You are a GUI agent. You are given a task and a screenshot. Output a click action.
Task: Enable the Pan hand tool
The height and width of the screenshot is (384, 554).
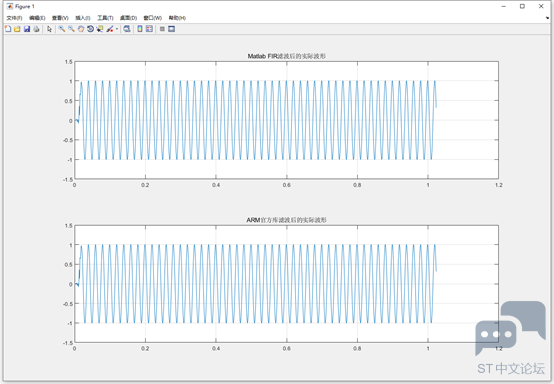pos(81,29)
